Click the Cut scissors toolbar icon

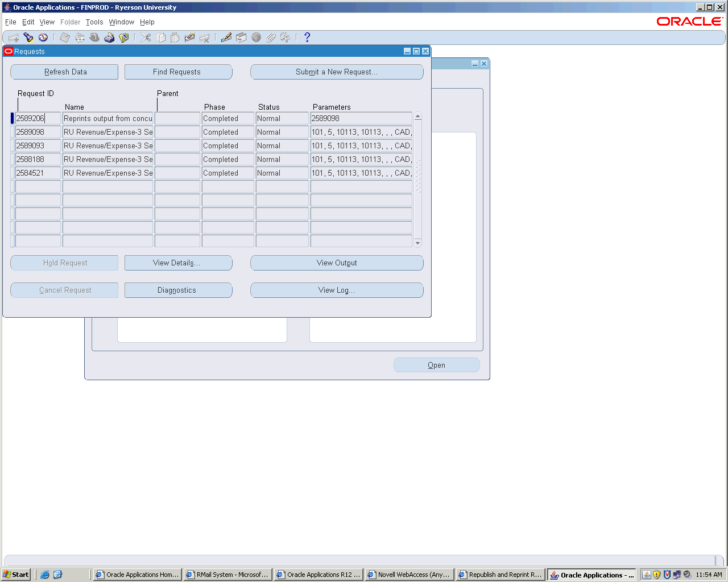pyautogui.click(x=146, y=38)
